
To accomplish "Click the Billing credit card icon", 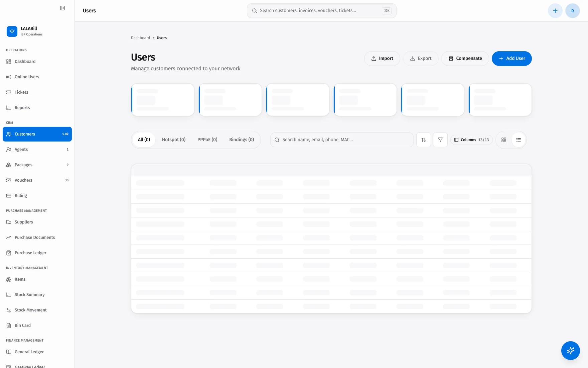I will [x=9, y=196].
